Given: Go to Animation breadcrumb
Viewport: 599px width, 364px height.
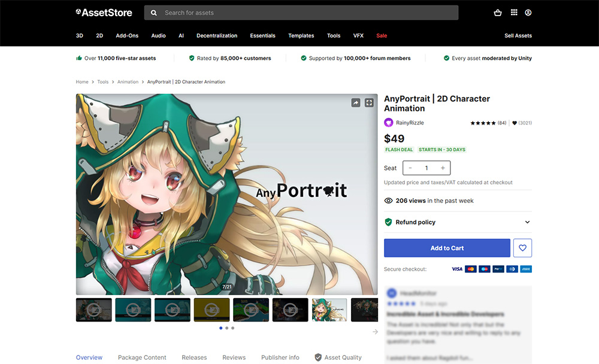Looking at the screenshot, I should tap(128, 82).
